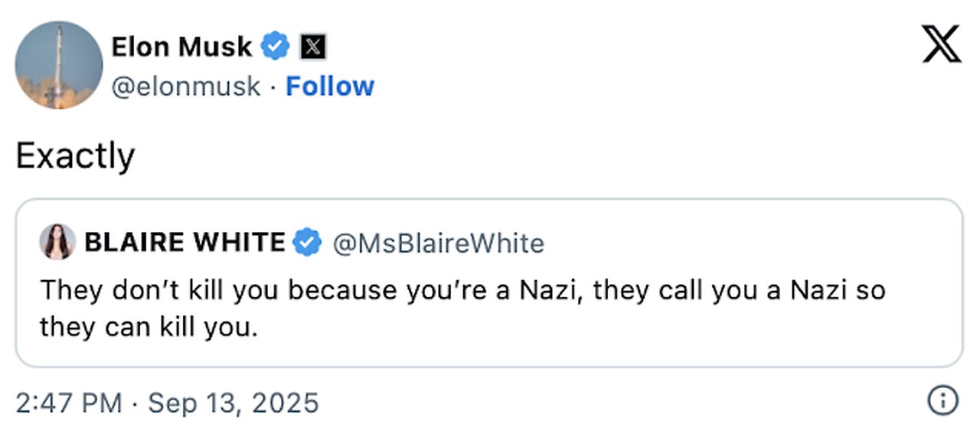Click Elon Musk's blue verified badge
The width and height of the screenshot is (980, 437).
276,47
